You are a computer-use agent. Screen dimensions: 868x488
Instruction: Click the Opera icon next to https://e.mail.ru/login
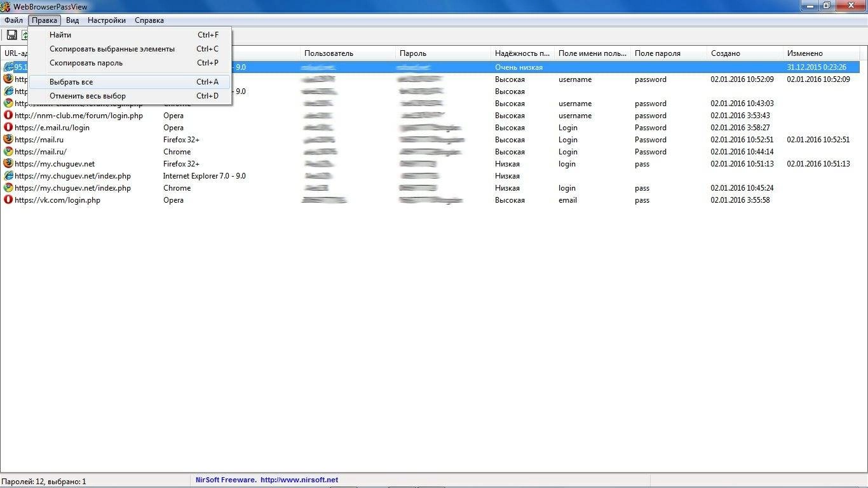(x=8, y=128)
